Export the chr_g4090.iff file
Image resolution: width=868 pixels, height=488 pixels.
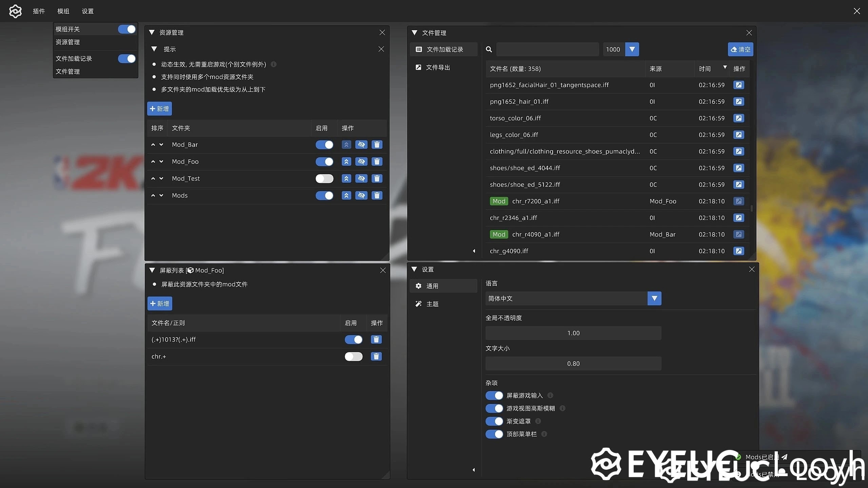(738, 251)
